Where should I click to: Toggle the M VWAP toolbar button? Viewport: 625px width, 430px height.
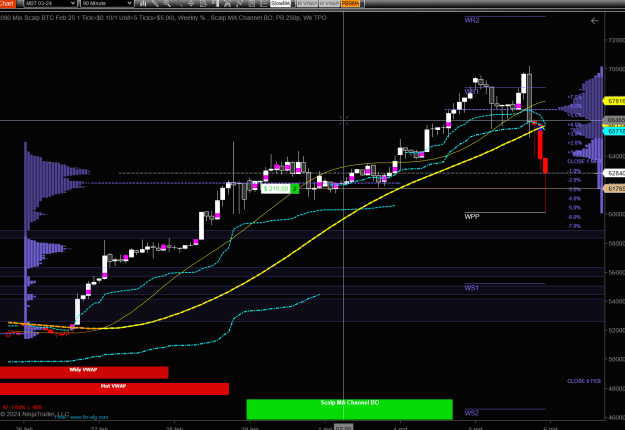tap(307, 4)
